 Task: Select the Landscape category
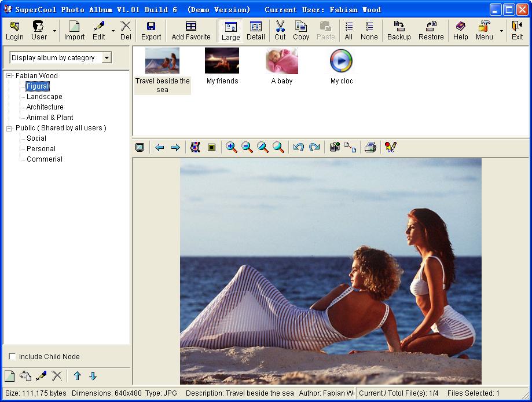pos(45,97)
